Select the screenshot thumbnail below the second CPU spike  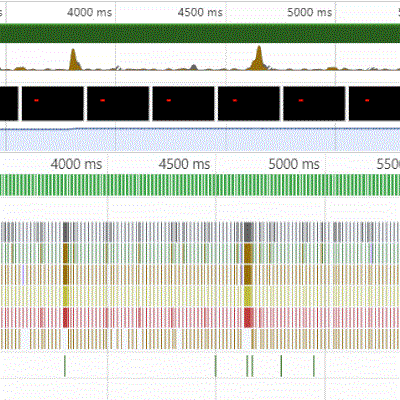coord(249,103)
